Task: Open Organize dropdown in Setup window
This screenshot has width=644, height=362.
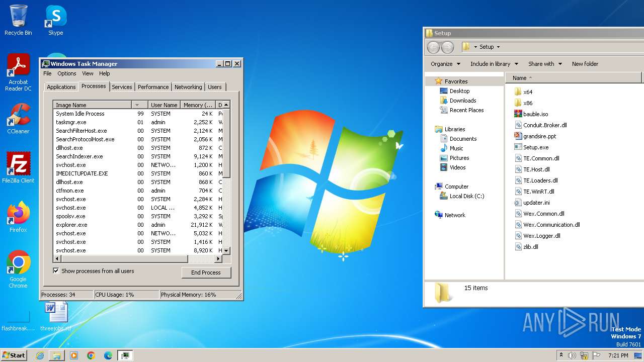Action: point(445,64)
